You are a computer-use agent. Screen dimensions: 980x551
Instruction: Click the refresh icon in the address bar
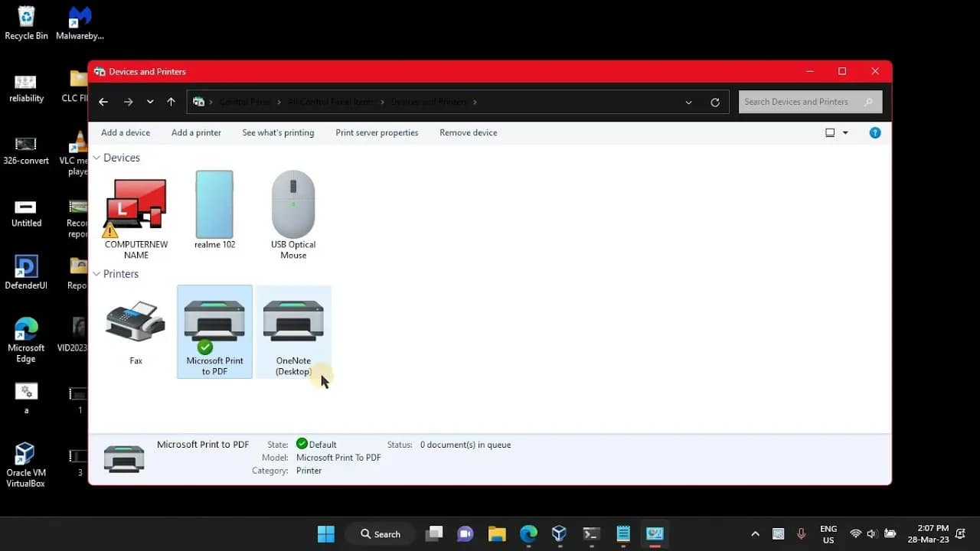[715, 101]
